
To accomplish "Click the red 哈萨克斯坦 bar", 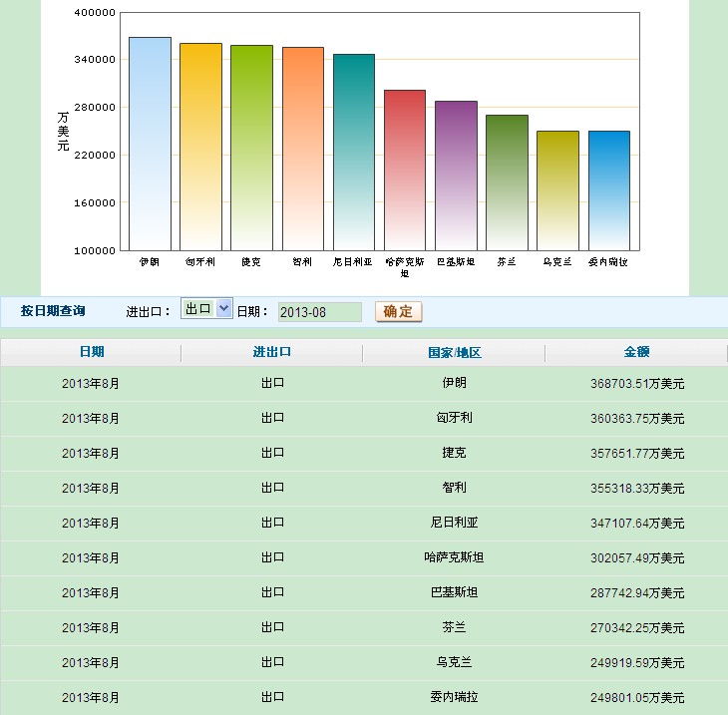I will [x=404, y=170].
